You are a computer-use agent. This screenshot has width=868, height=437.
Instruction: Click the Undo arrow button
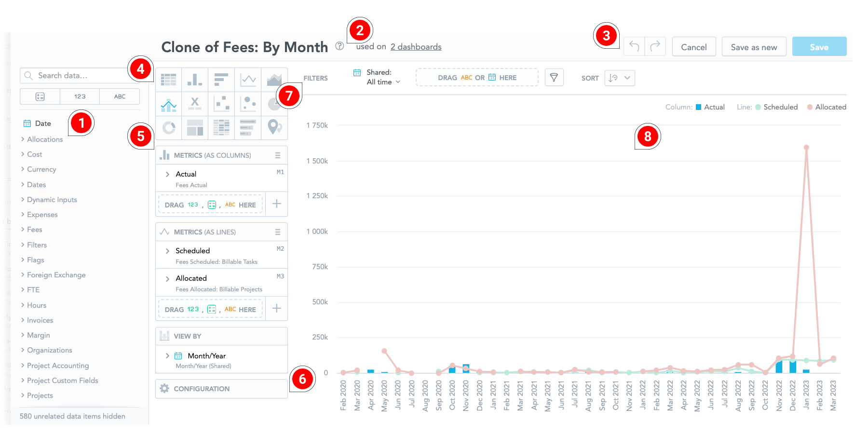pyautogui.click(x=634, y=47)
